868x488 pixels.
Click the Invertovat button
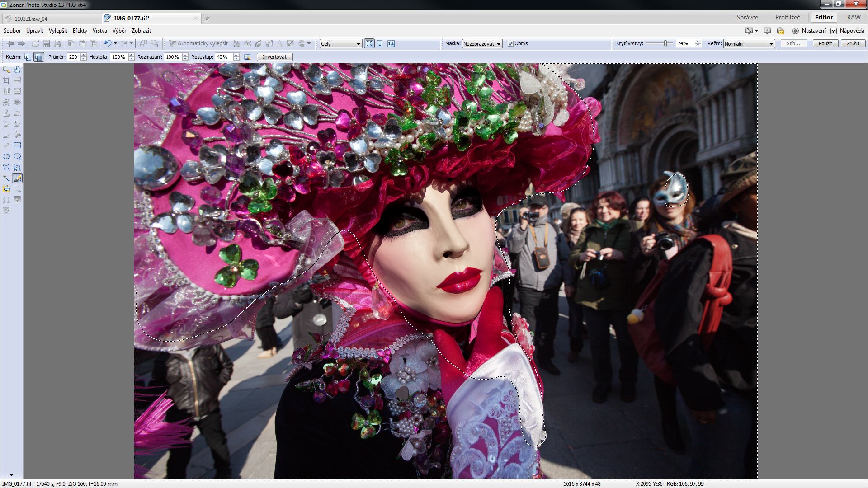click(274, 57)
